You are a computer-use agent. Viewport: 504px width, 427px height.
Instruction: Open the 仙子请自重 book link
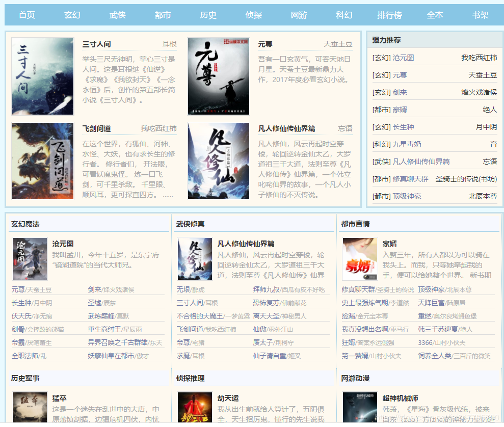coord(270,356)
